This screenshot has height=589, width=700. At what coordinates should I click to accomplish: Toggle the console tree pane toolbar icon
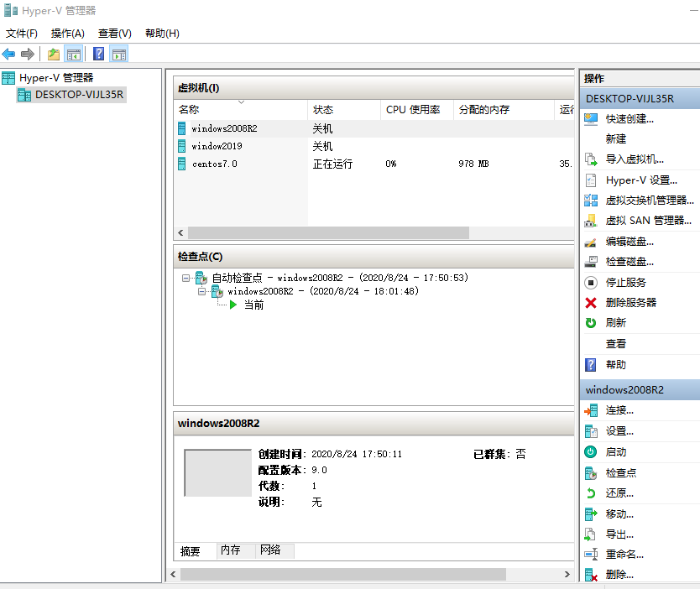pos(74,55)
